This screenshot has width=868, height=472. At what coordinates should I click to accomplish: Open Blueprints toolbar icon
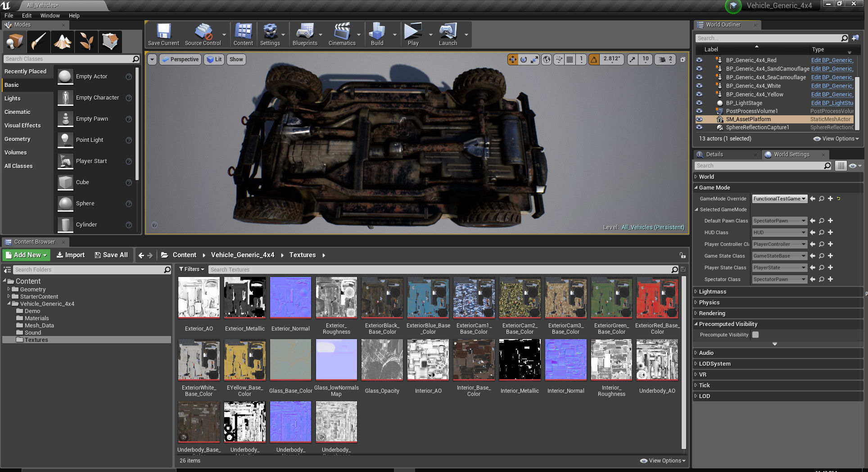pyautogui.click(x=305, y=35)
